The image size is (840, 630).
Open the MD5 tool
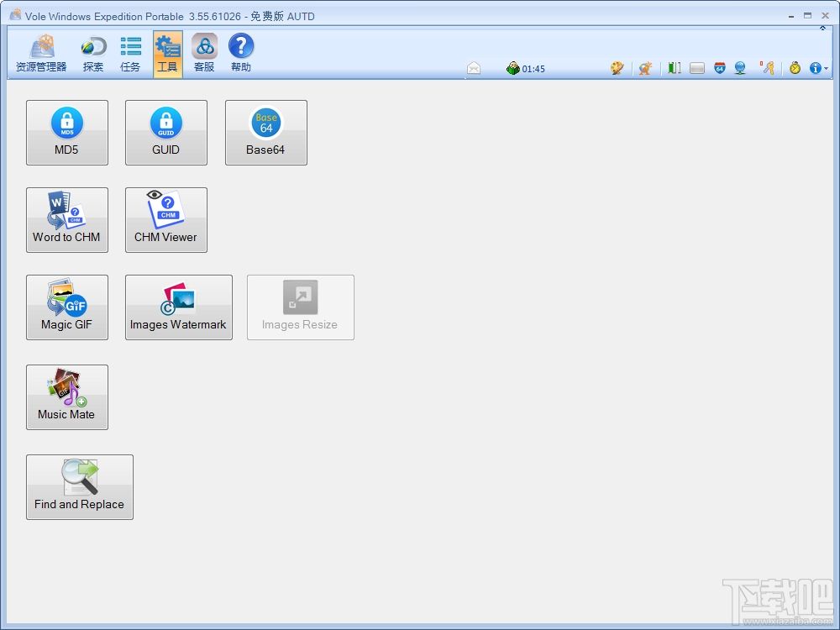pyautogui.click(x=67, y=133)
